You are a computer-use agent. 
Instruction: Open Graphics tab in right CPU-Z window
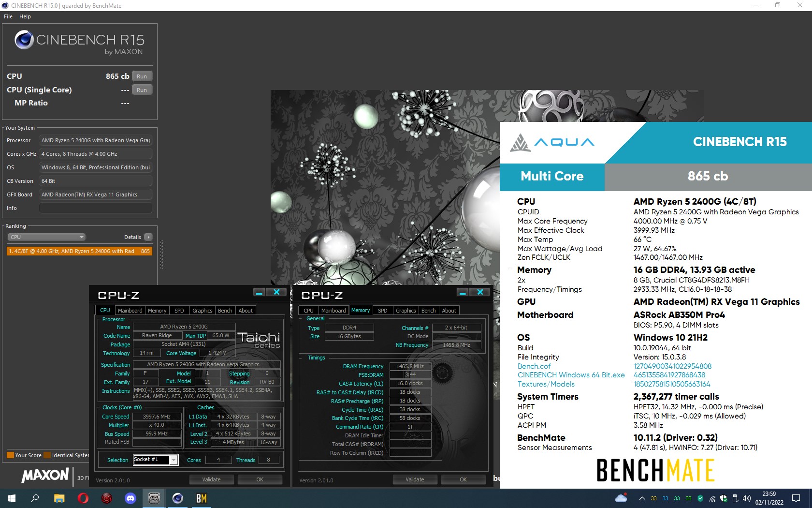click(406, 311)
